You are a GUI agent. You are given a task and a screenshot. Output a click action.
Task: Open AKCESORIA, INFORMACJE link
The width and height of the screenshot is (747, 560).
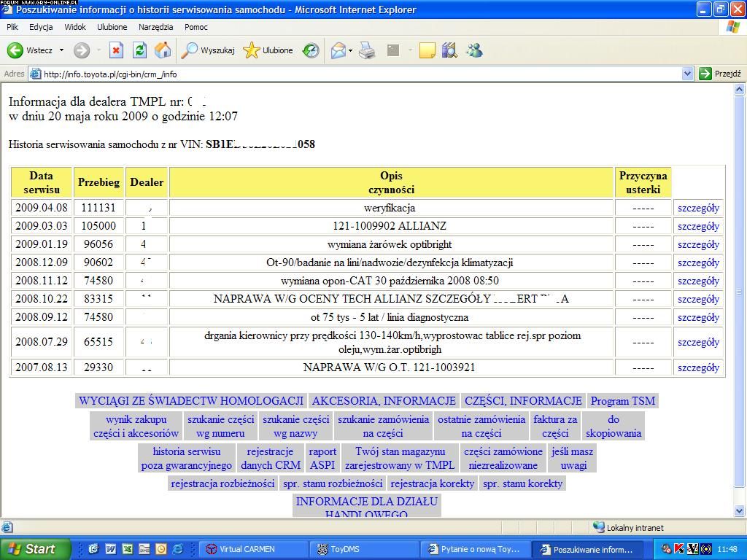point(384,401)
